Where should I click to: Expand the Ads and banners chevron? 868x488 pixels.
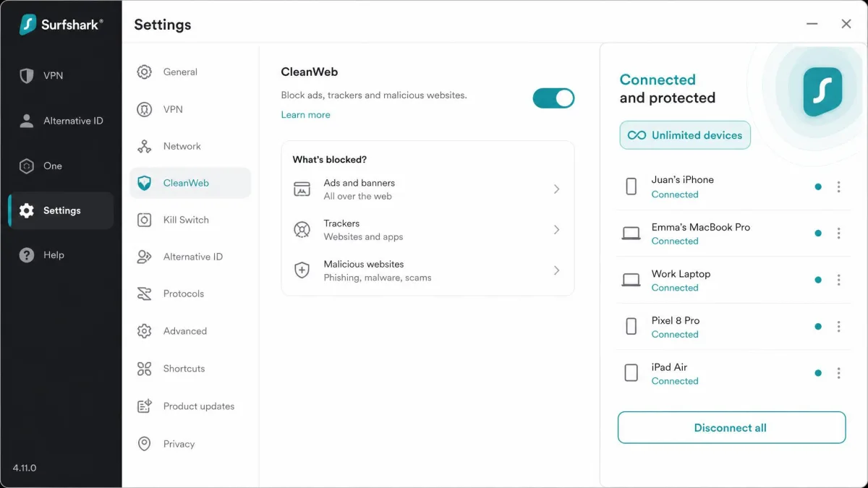coord(556,189)
